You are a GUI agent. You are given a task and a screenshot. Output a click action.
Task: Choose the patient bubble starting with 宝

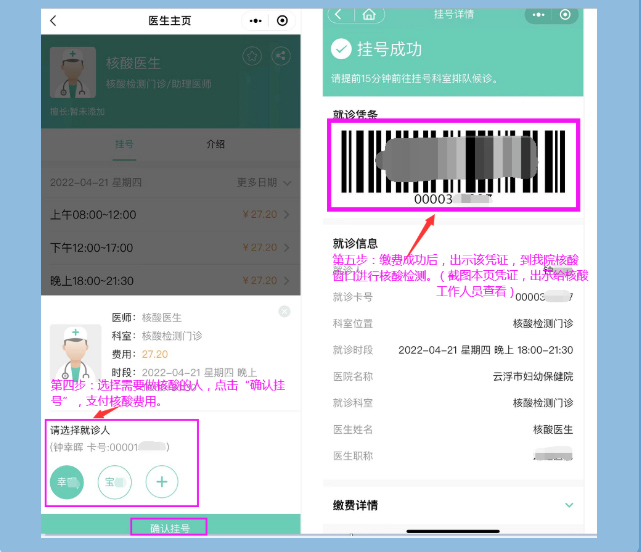115,482
